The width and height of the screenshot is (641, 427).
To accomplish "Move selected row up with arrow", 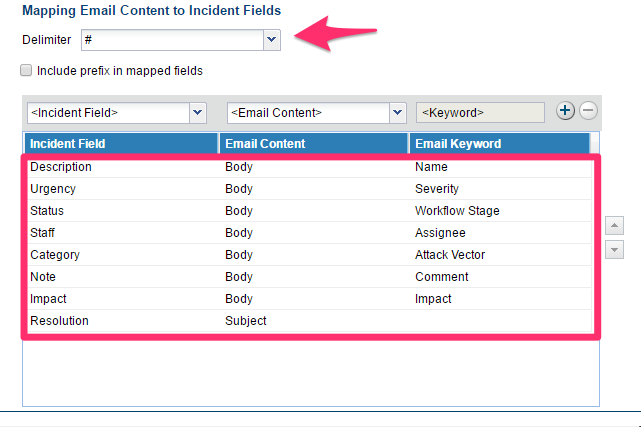I will [615, 226].
